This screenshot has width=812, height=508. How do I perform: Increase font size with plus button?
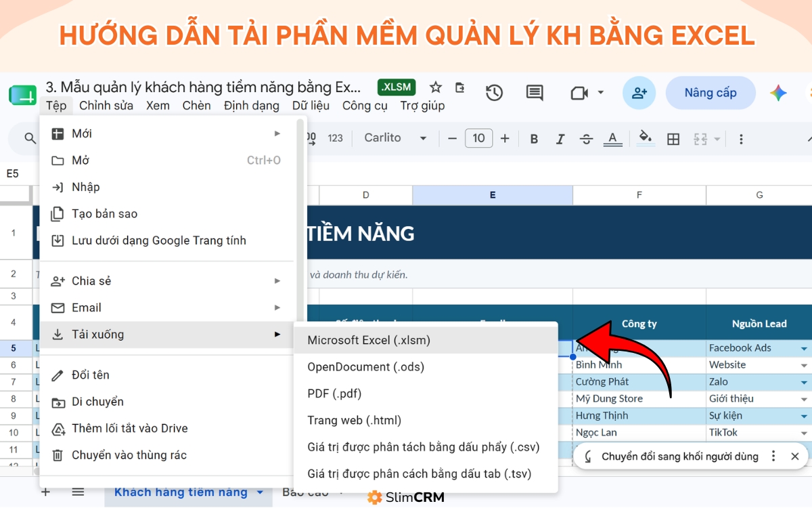[505, 138]
